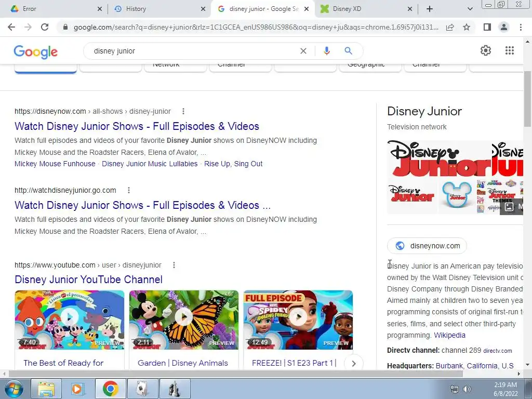Open the Mickey Mouse Funhouse sitelink
The image size is (532, 399).
(x=55, y=164)
